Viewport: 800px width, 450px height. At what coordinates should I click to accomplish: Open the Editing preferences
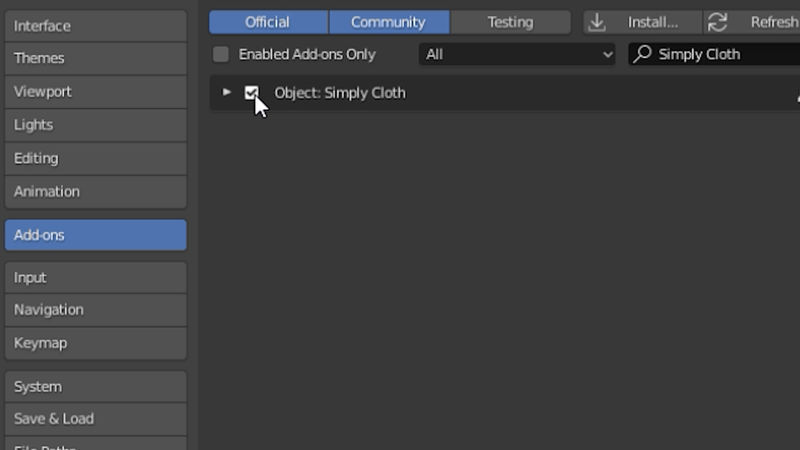95,159
